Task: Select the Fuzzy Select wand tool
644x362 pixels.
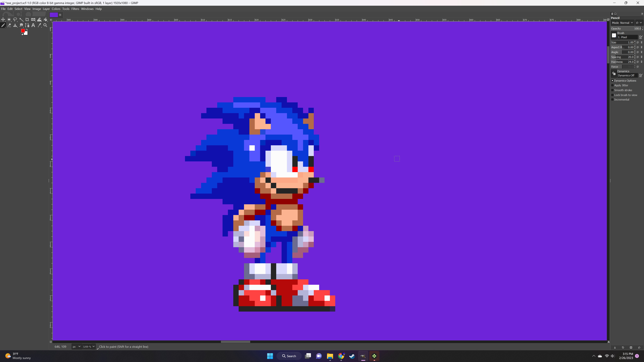Action: [x=21, y=19]
